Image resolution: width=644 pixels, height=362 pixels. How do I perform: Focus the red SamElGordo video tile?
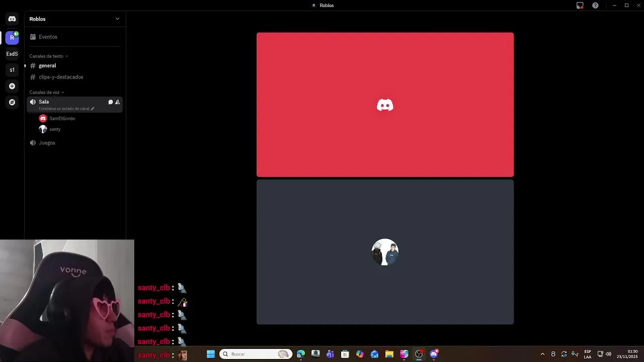tap(385, 105)
